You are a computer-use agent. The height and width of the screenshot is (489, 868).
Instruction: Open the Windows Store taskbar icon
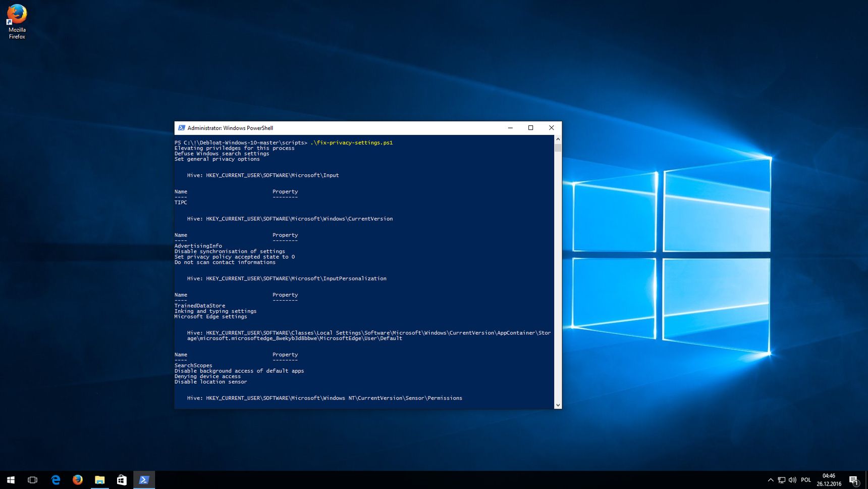pyautogui.click(x=122, y=480)
